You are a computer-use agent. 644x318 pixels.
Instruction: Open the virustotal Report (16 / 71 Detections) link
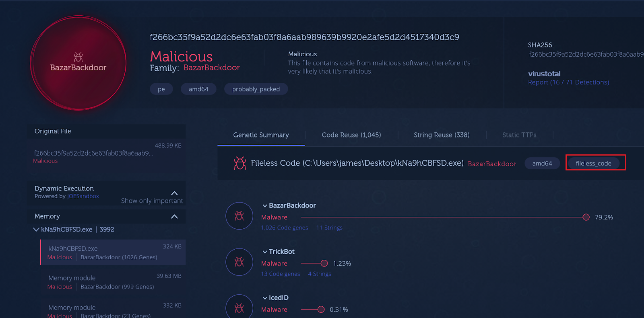point(568,82)
